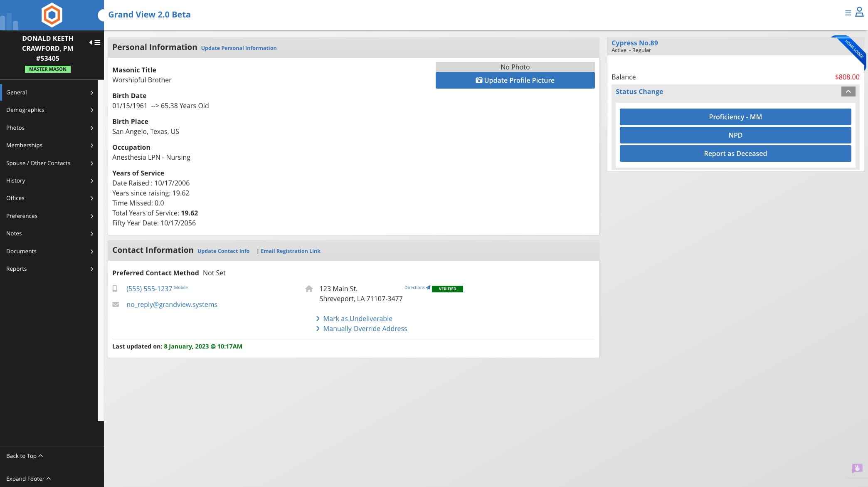Image resolution: width=868 pixels, height=487 pixels.
Task: Expand the Preferences menu section
Action: [49, 216]
